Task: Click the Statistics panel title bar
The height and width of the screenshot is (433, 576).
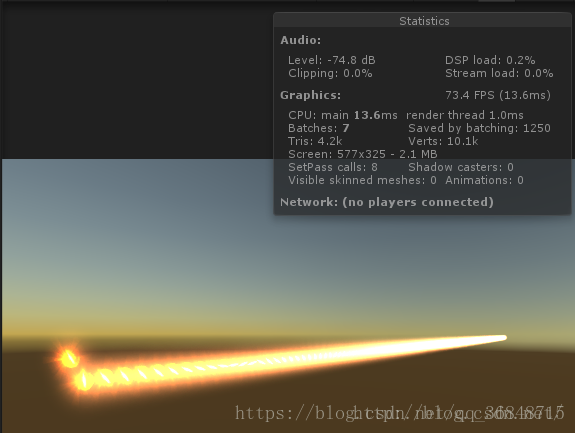Action: [424, 21]
